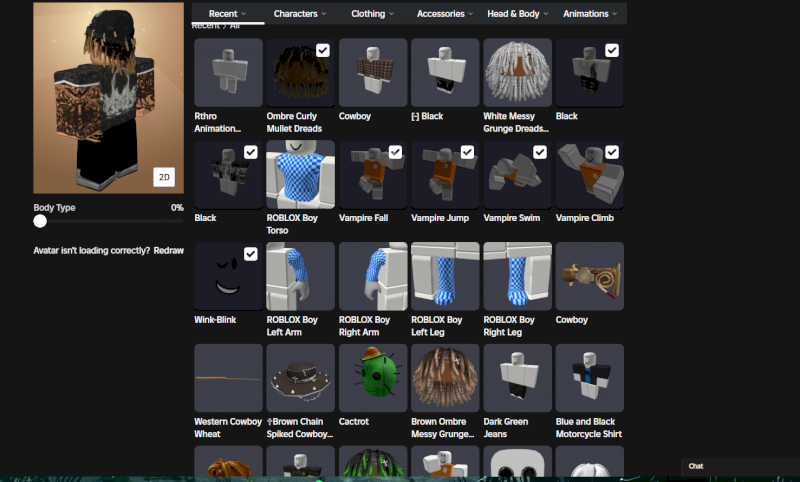This screenshot has height=482, width=800.
Task: Select the Western Cowboy Wheat item
Action: click(x=228, y=378)
